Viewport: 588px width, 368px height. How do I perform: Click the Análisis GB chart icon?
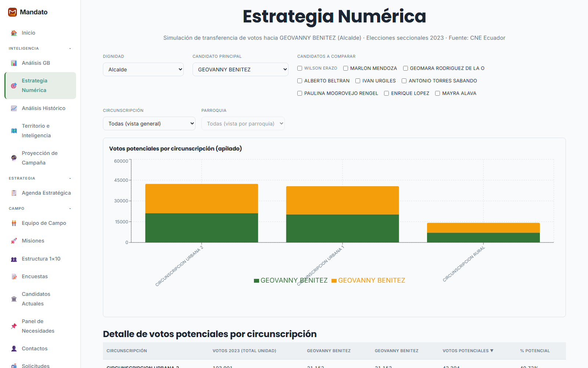[x=14, y=63]
